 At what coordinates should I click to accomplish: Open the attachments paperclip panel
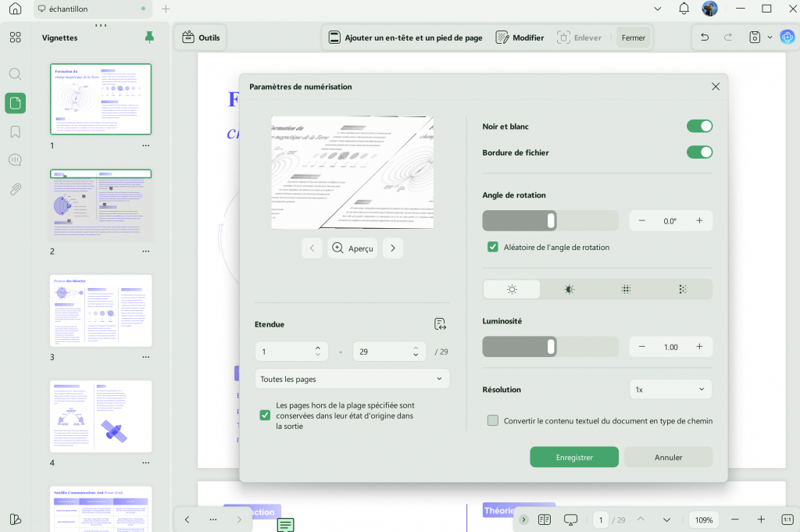(x=16, y=189)
